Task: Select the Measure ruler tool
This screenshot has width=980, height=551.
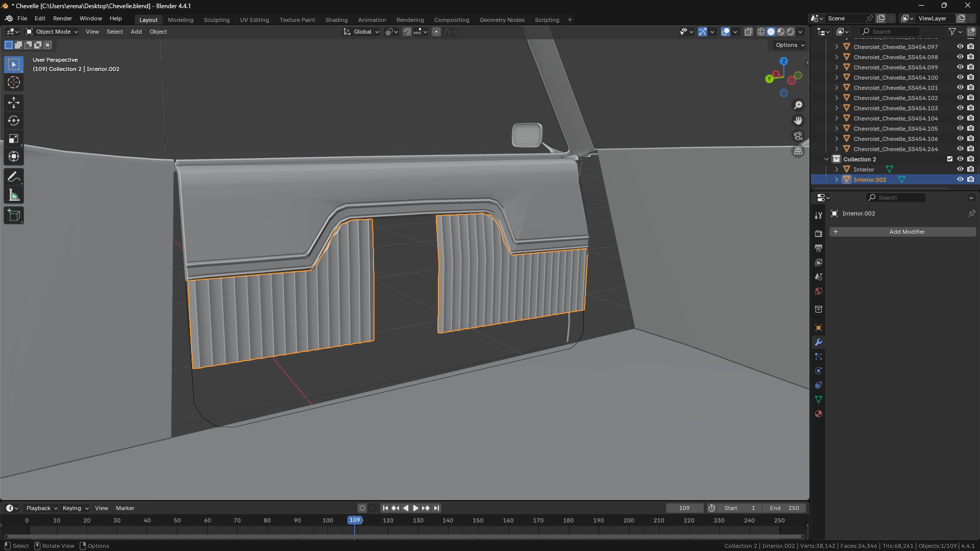Action: click(14, 195)
